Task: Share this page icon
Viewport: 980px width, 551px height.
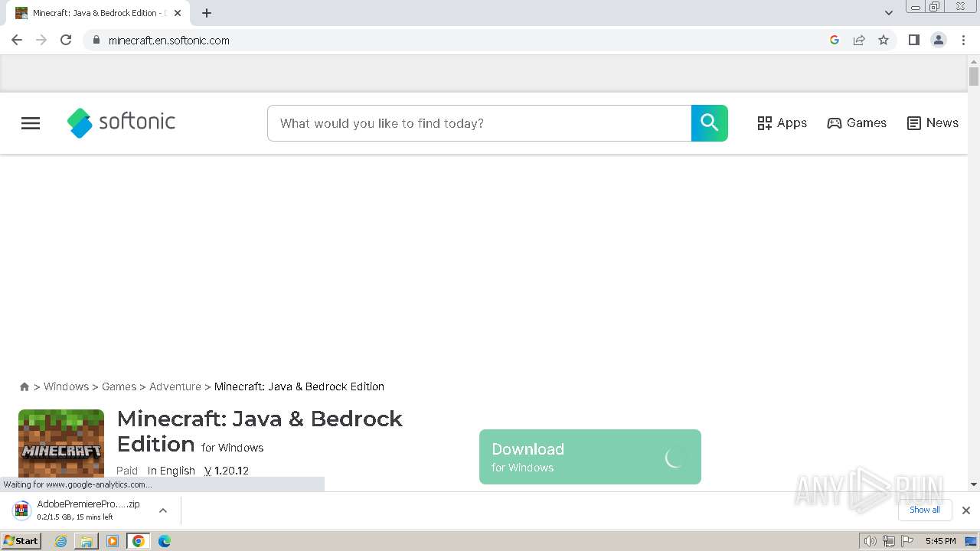Action: 859,40
